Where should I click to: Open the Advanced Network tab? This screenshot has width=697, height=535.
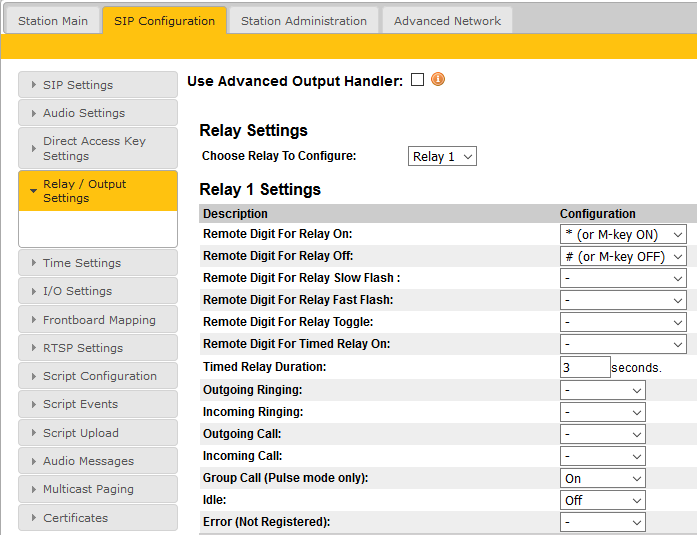447,21
